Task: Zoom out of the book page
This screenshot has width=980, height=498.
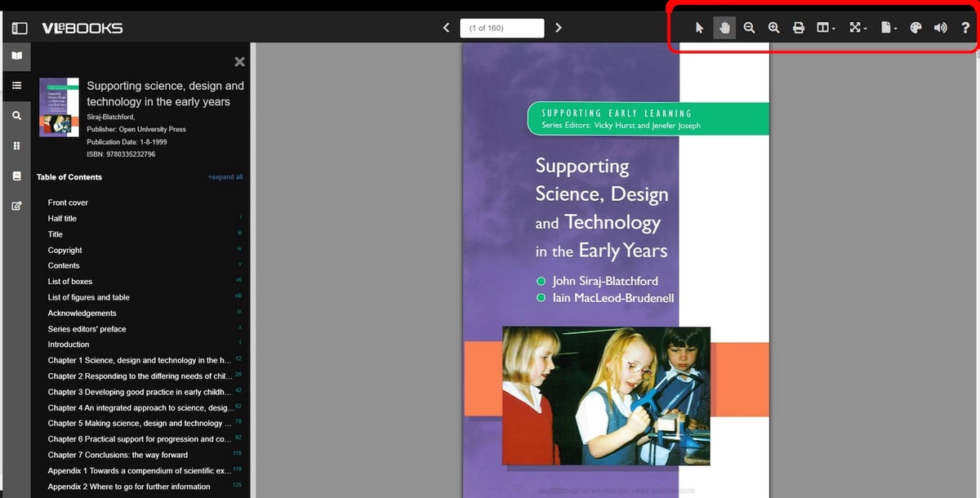Action: point(749,27)
